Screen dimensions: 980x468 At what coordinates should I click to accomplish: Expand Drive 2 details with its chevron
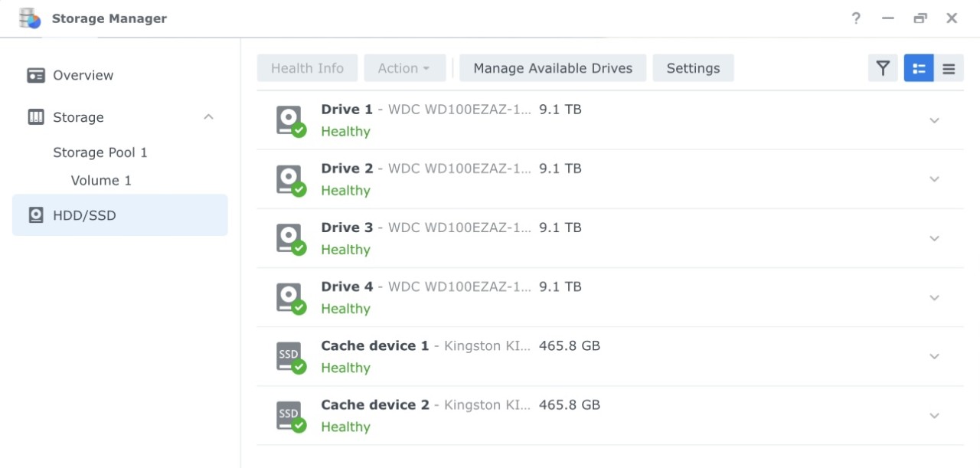934,179
